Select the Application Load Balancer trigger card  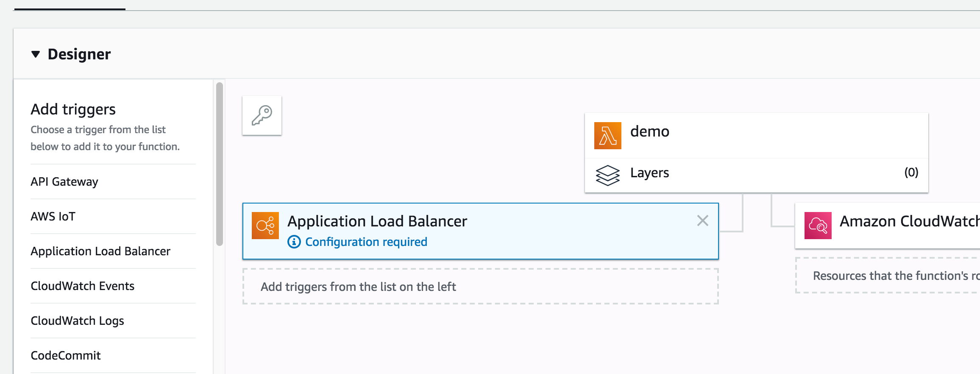481,231
